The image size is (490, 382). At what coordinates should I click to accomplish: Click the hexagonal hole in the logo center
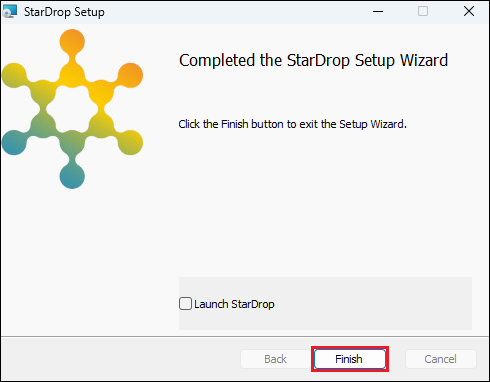click(x=72, y=109)
